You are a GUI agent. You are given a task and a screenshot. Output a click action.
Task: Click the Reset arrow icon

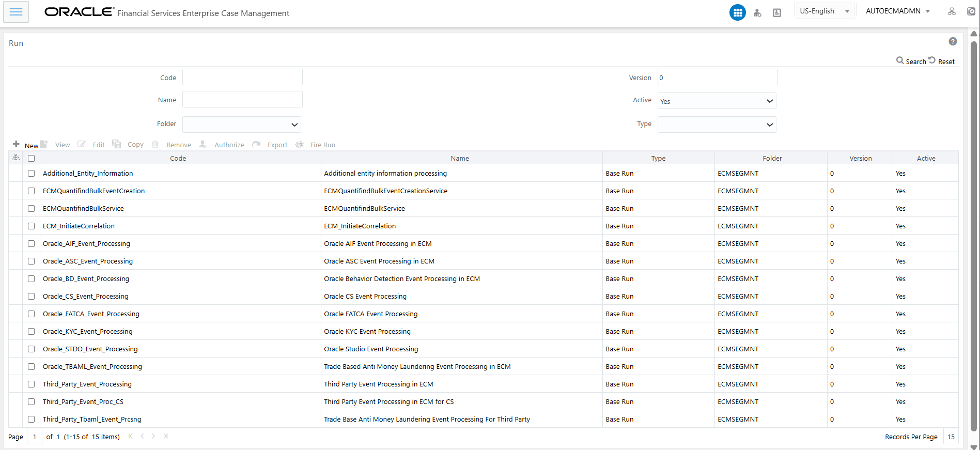point(932,60)
